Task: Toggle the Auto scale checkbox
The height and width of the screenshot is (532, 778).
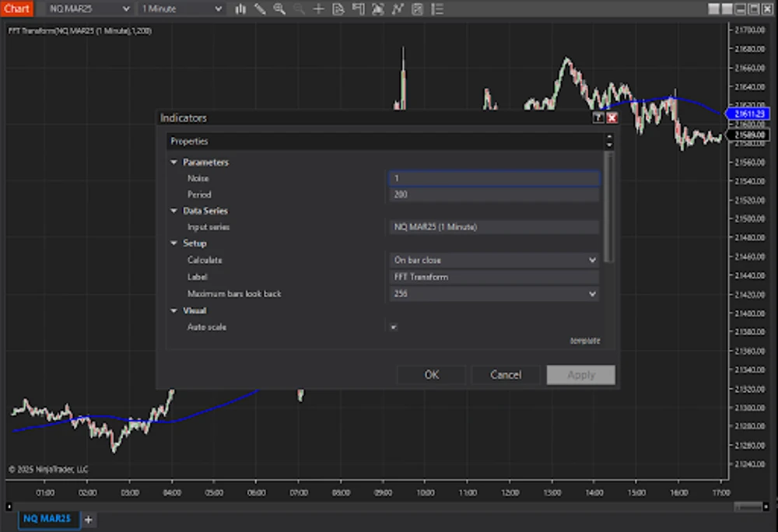Action: [x=394, y=327]
